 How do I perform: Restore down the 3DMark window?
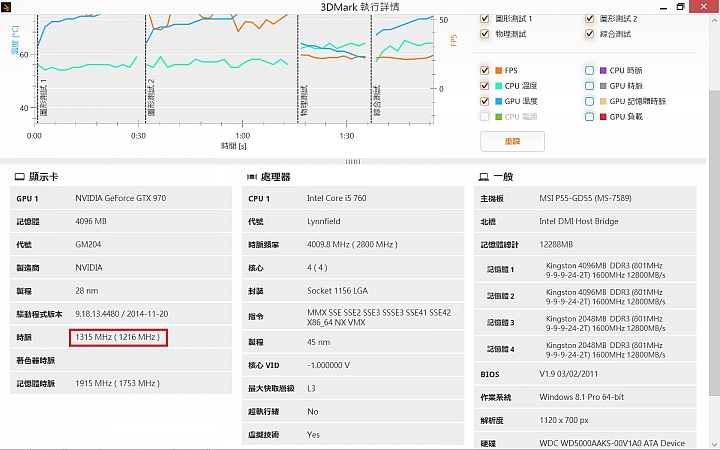click(x=681, y=6)
